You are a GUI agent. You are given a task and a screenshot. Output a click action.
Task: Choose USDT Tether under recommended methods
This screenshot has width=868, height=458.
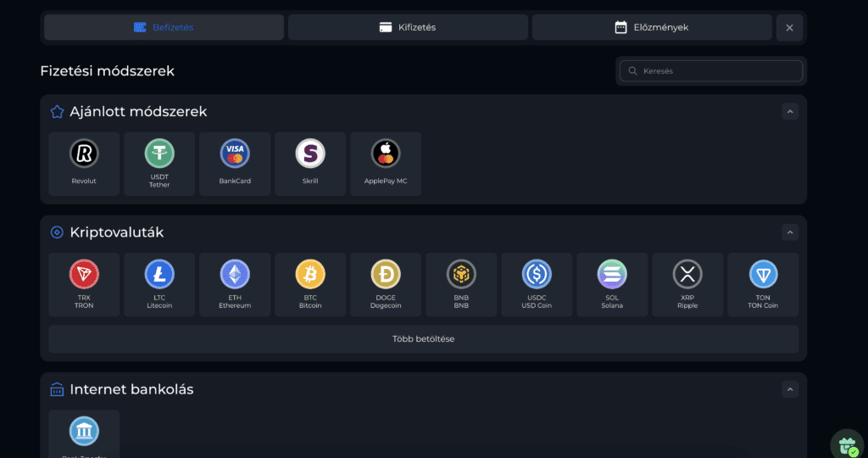(x=159, y=164)
